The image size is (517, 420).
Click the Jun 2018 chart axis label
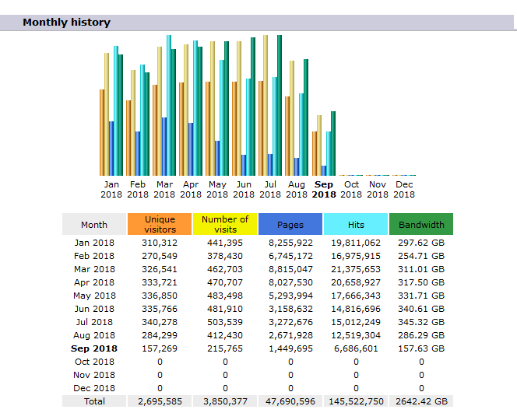tap(244, 190)
